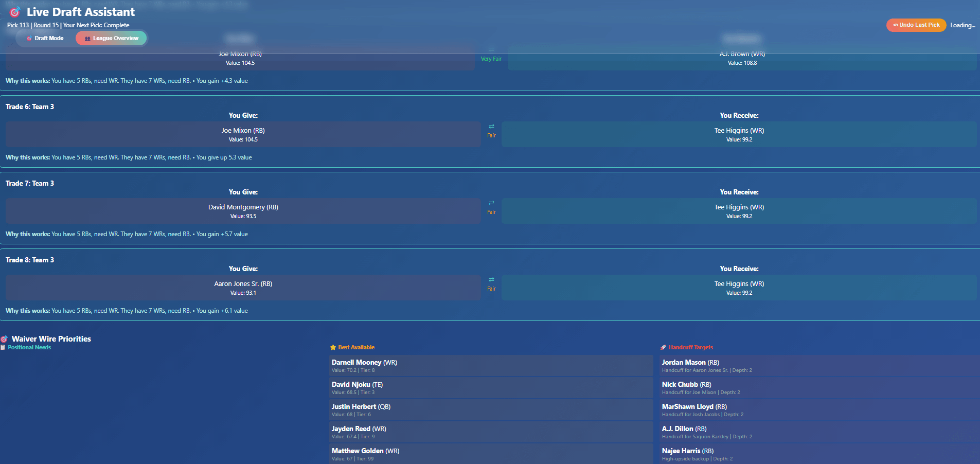Click the Positional Needs label
Image resolution: width=980 pixels, height=464 pixels.
(29, 348)
